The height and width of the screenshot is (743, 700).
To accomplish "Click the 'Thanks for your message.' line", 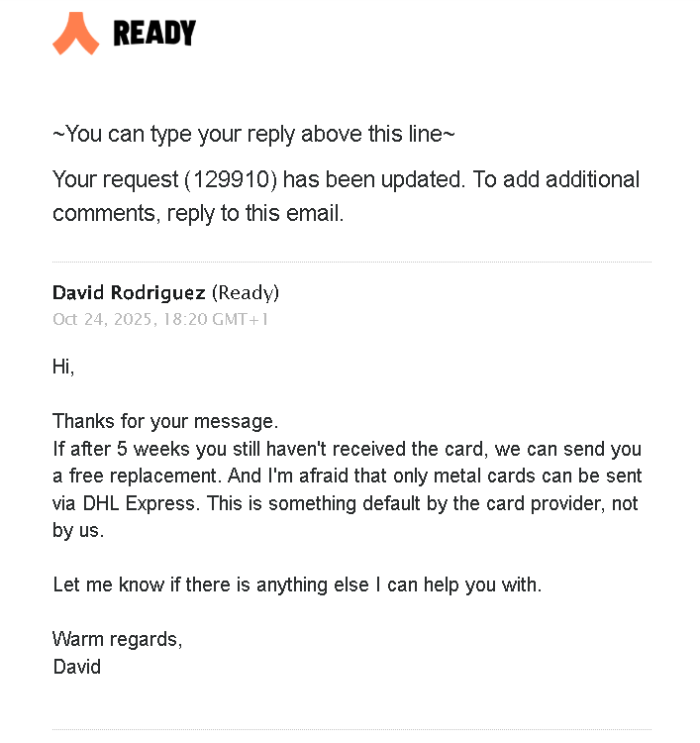I will pos(165,421).
